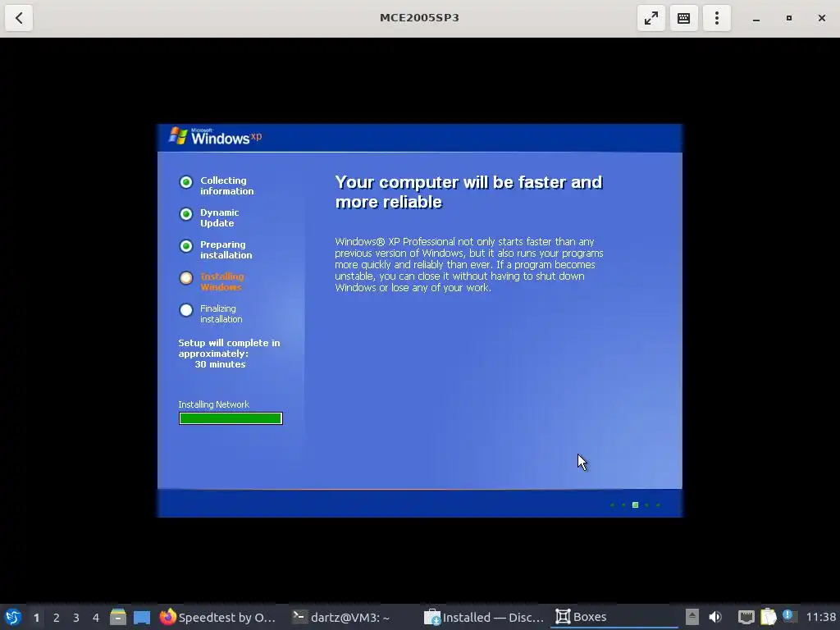The height and width of the screenshot is (630, 840).
Task: Click the 11:38 clock
Action: click(x=820, y=617)
